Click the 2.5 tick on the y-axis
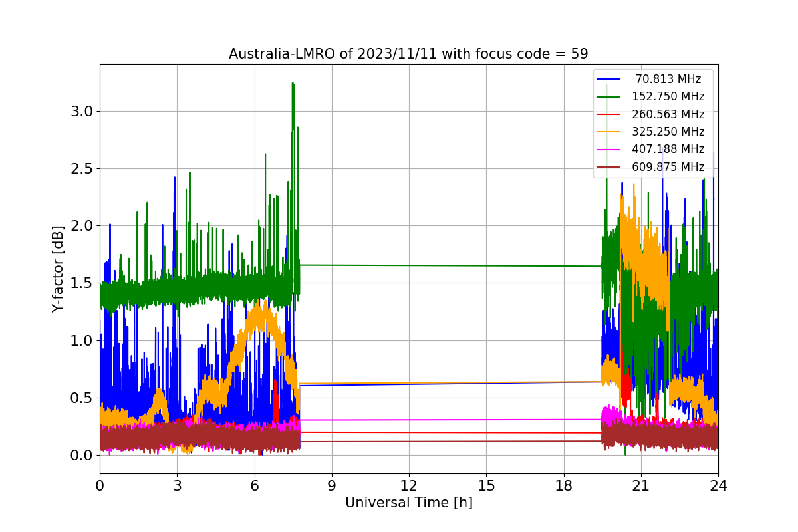This screenshot has height=532, width=798. [x=81, y=168]
